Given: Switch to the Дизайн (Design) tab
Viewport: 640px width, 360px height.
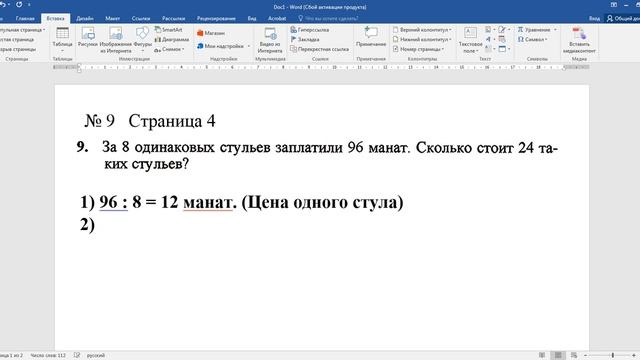Looking at the screenshot, I should pyautogui.click(x=84, y=18).
